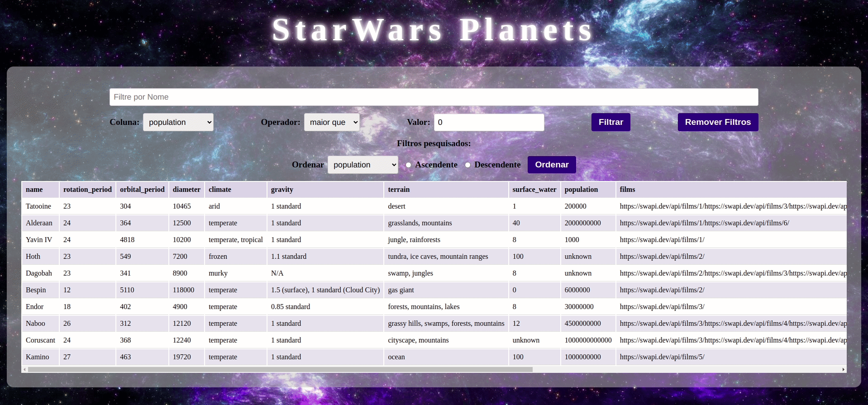The width and height of the screenshot is (868, 405).
Task: Click the 'name' column header
Action: (40, 190)
